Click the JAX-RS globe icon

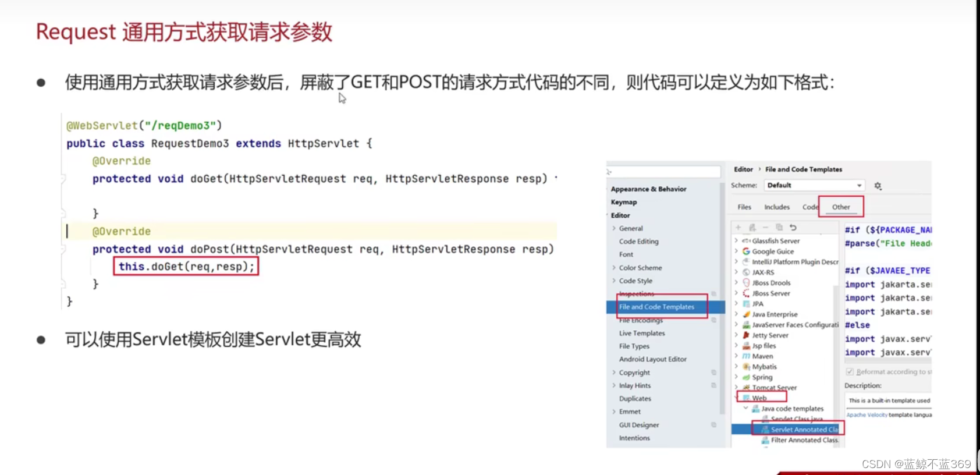point(746,272)
